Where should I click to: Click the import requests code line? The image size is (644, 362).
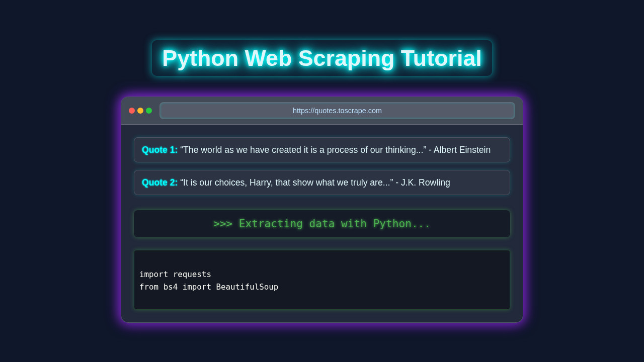(x=175, y=274)
